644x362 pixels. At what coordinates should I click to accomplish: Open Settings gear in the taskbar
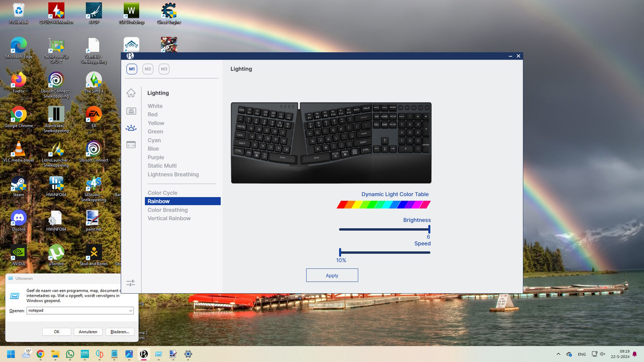188,354
